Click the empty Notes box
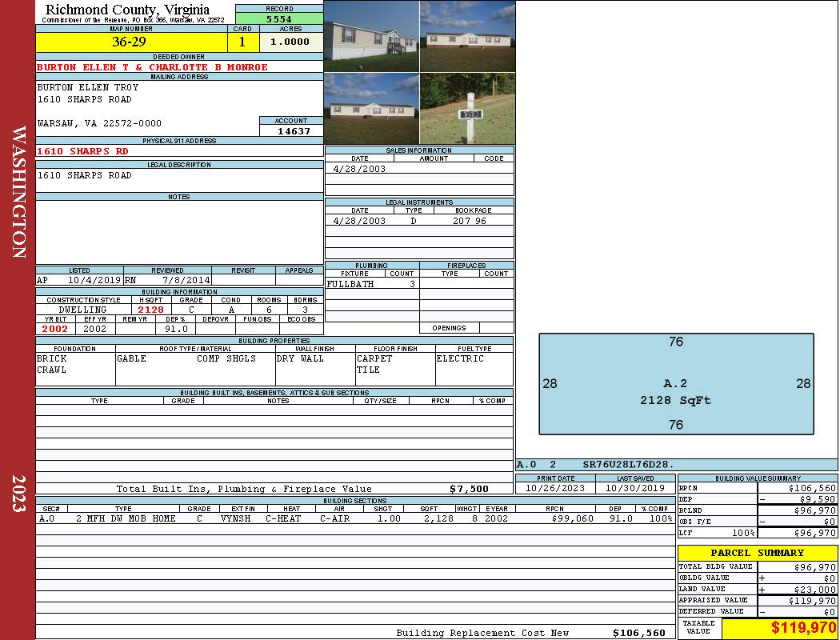The height and width of the screenshot is (640, 840). (x=179, y=232)
